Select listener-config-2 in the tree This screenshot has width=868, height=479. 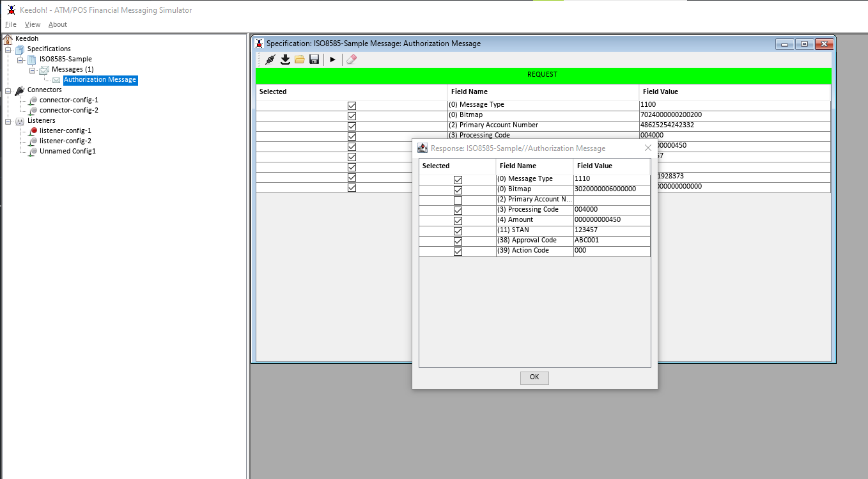(65, 141)
